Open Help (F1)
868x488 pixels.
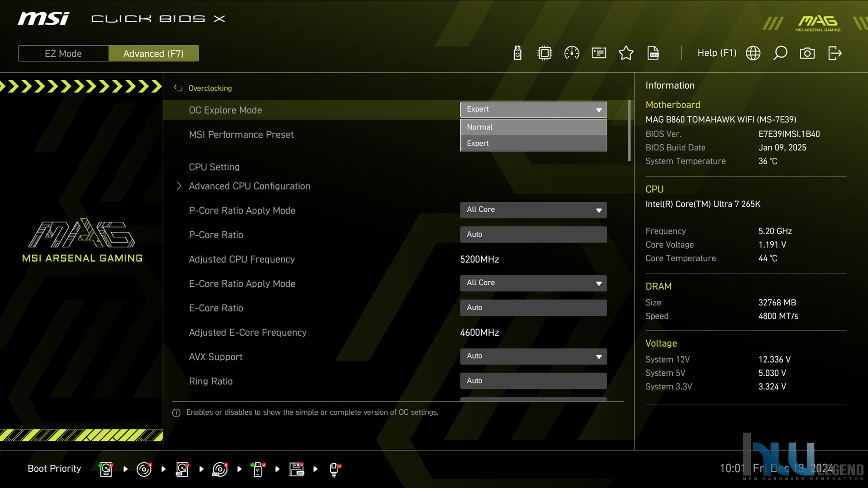[x=717, y=53]
